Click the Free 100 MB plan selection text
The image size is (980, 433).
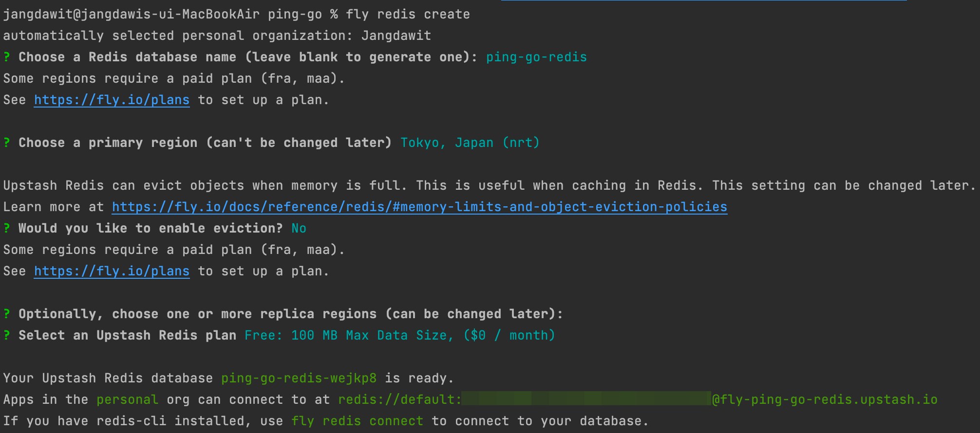click(x=399, y=335)
